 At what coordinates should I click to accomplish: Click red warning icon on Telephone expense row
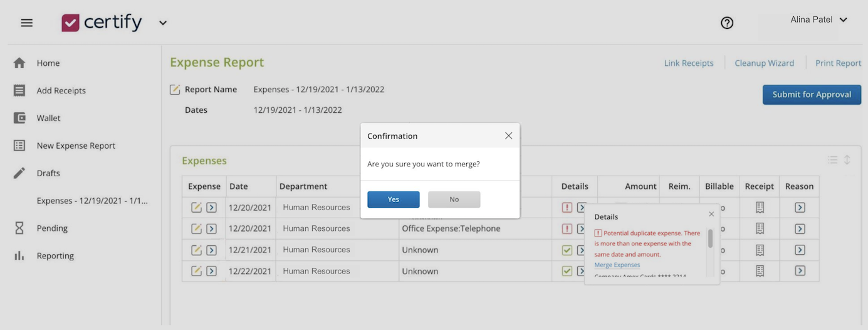[567, 229]
